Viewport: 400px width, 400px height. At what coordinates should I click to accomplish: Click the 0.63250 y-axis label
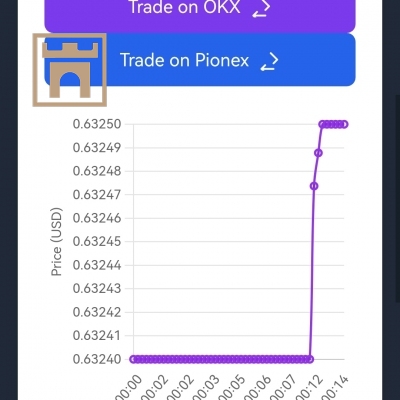pos(97,124)
